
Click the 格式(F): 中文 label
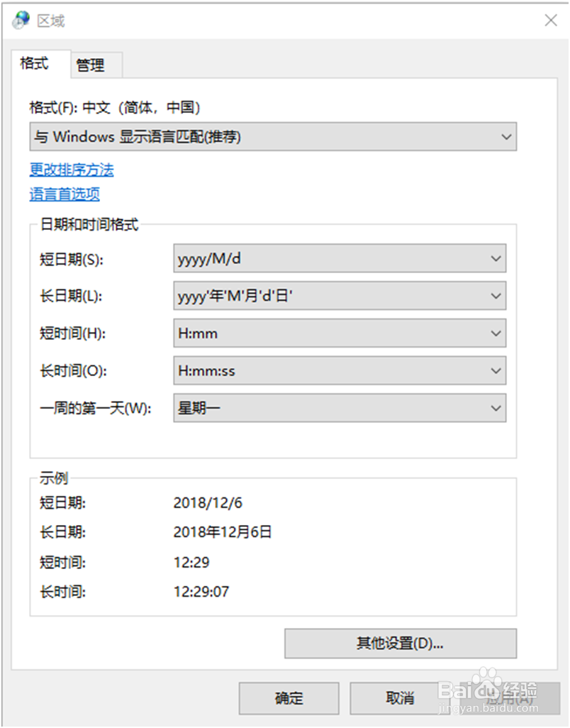(x=115, y=108)
